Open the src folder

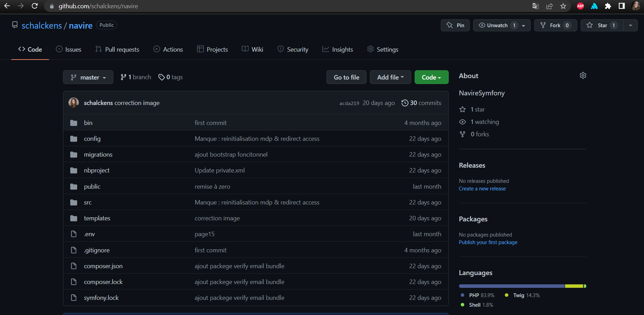[x=88, y=202]
